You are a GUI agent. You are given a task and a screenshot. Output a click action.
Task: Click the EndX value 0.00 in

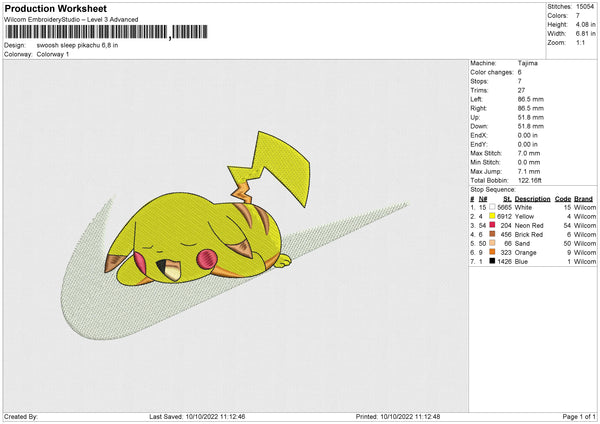pos(528,135)
